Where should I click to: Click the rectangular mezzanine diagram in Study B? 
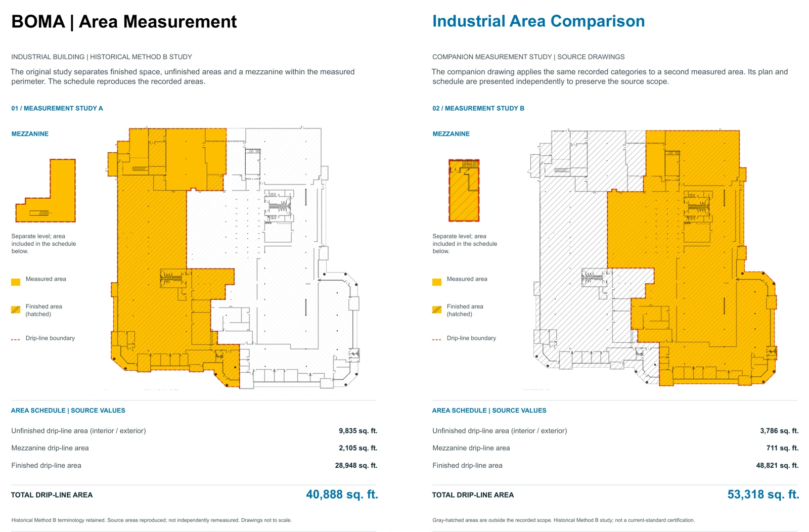(x=464, y=191)
